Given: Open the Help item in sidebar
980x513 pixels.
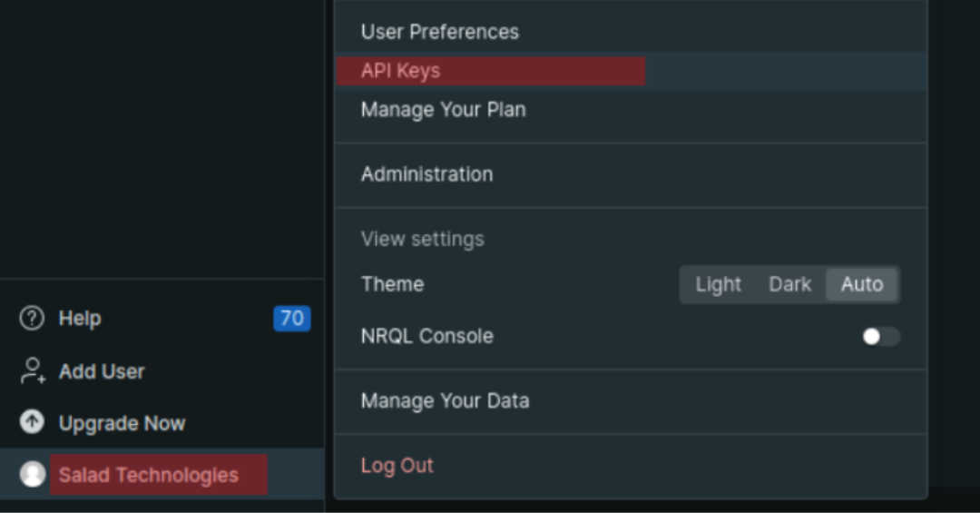Looking at the screenshot, I should tap(162, 319).
